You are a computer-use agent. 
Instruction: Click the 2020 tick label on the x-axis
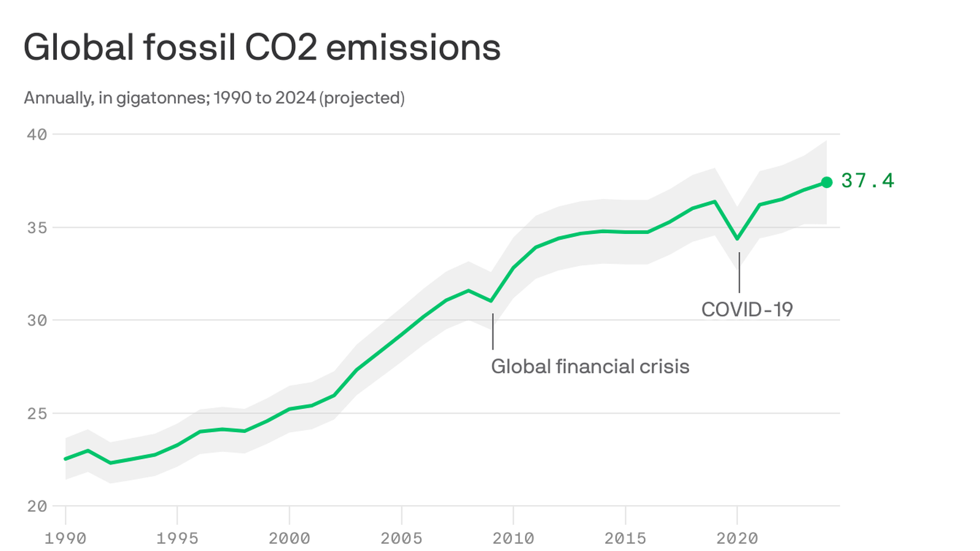737,538
